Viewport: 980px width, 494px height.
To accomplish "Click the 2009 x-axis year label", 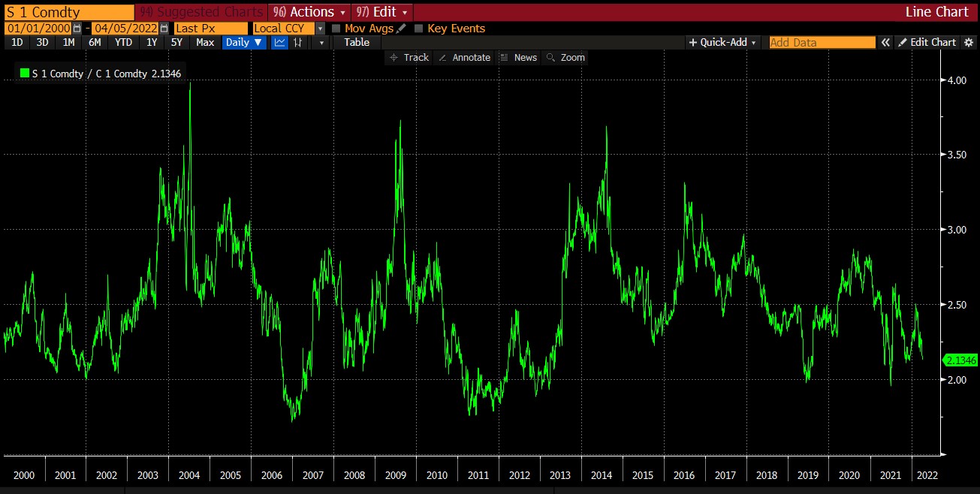I will [396, 475].
